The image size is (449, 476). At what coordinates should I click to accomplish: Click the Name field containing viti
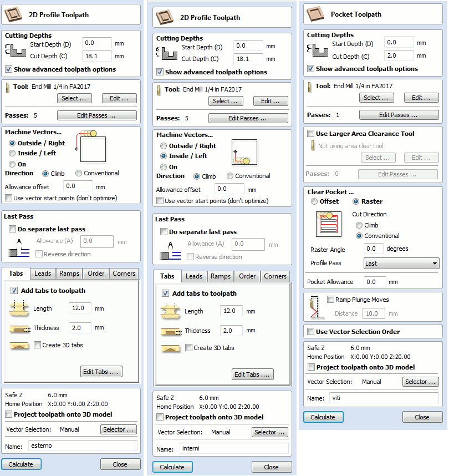click(x=384, y=398)
